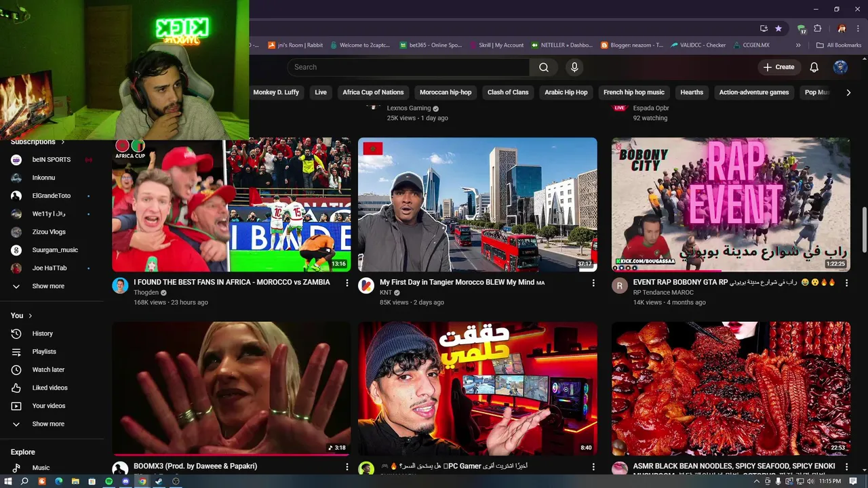The width and height of the screenshot is (868, 488).
Task: Open Spotify from the taskbar
Action: (x=108, y=481)
